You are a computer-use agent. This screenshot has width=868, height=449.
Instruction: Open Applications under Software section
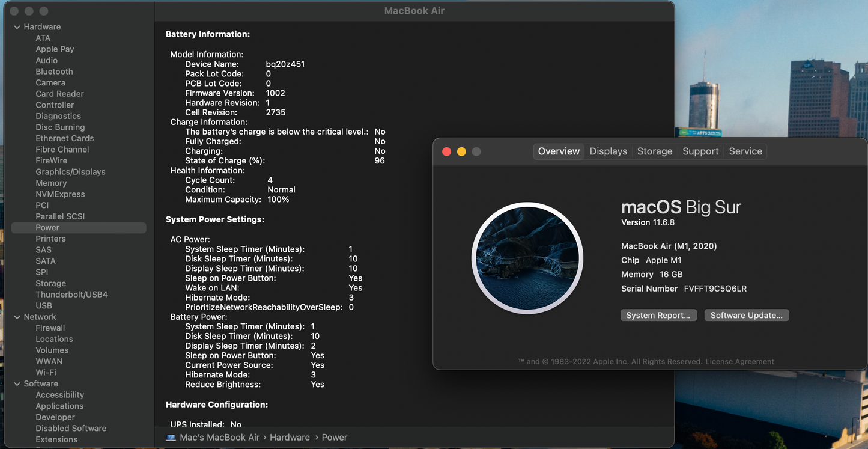(x=59, y=406)
